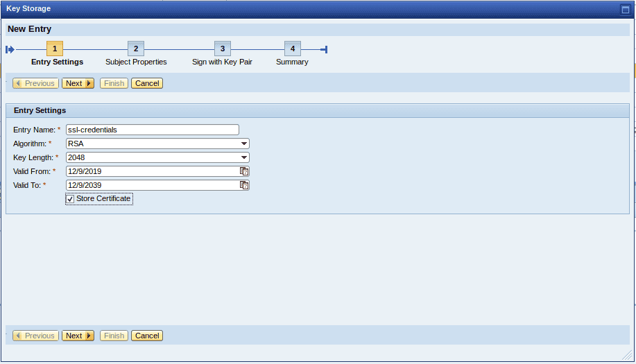
Task: Go to step 3 Sign with Key Pair
Action: 222,49
